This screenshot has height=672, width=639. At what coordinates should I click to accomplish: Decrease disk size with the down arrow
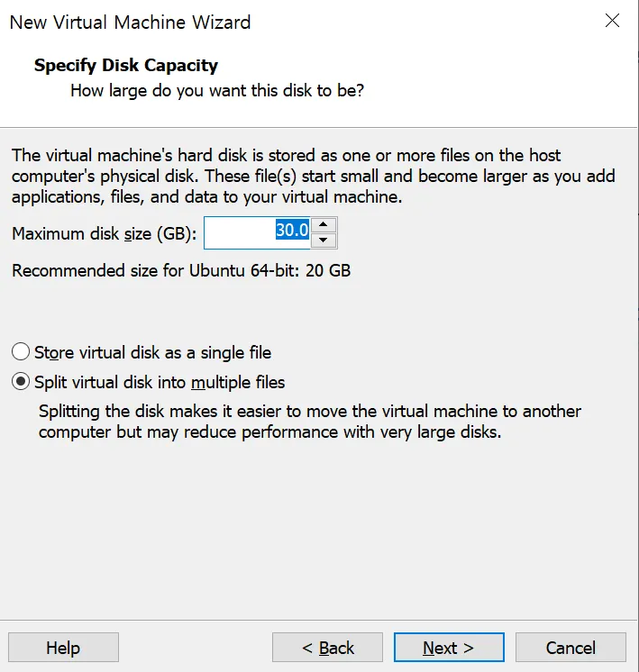[327, 241]
